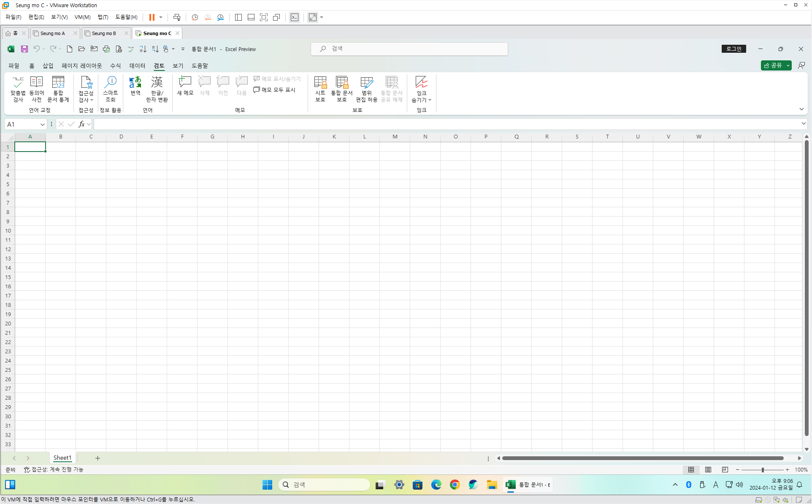Switch to Page Break Preview in status bar
The height and width of the screenshot is (504, 812).
725,469
